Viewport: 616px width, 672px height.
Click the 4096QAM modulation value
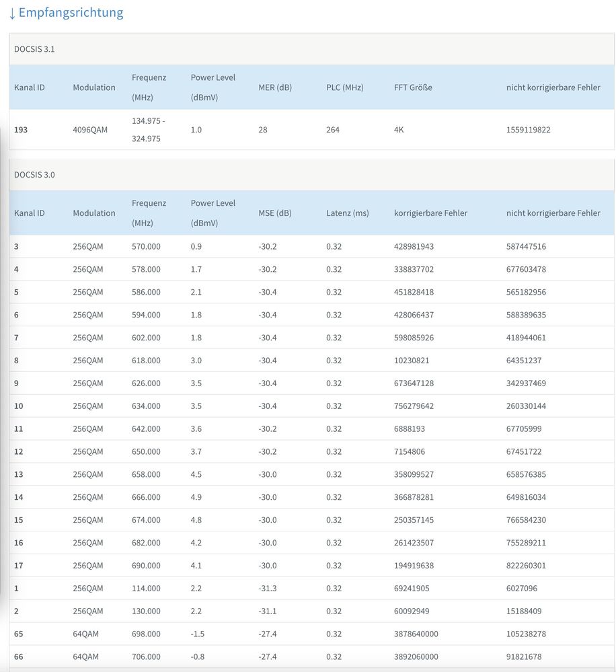pos(90,130)
